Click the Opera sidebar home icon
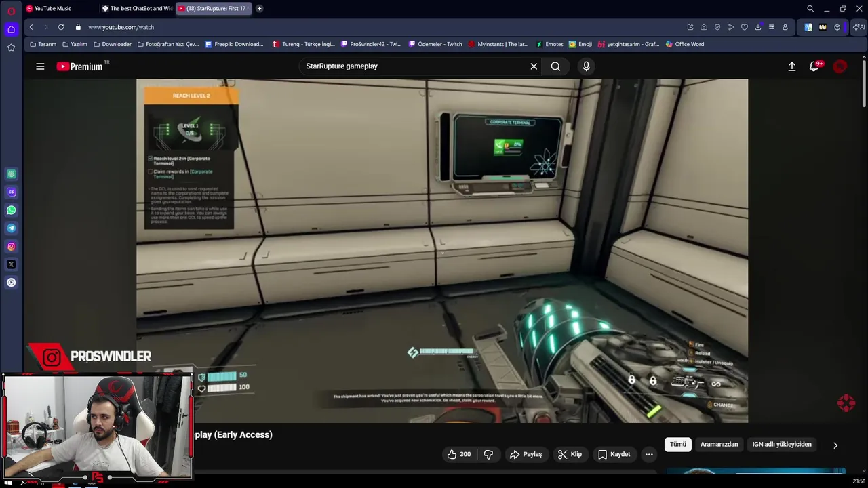This screenshot has height=488, width=868. [x=11, y=29]
